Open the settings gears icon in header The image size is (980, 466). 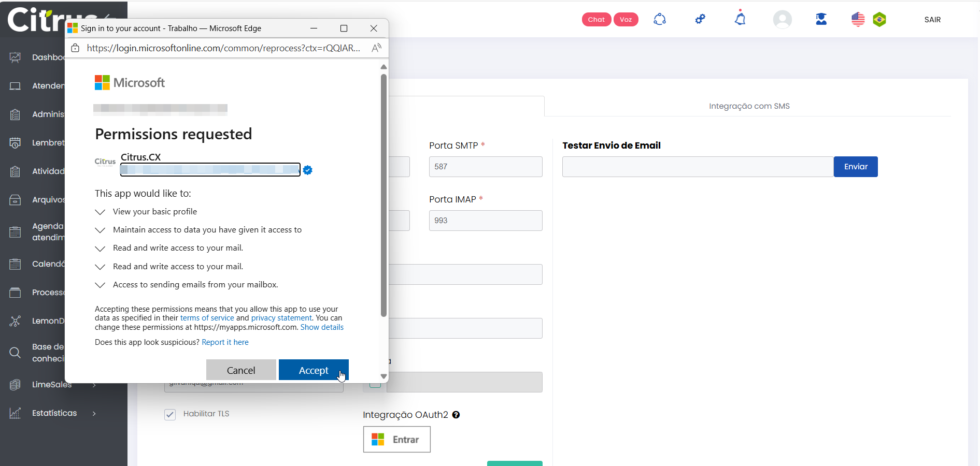click(x=700, y=19)
